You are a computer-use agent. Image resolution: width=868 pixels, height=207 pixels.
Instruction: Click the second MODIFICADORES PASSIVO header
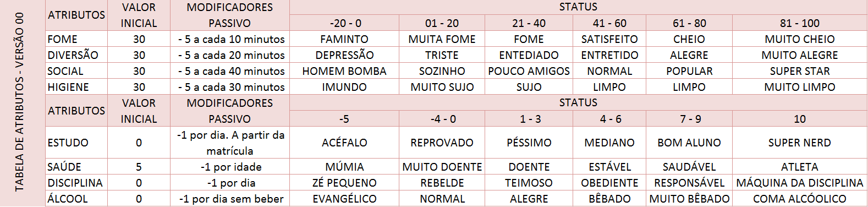[x=230, y=111]
